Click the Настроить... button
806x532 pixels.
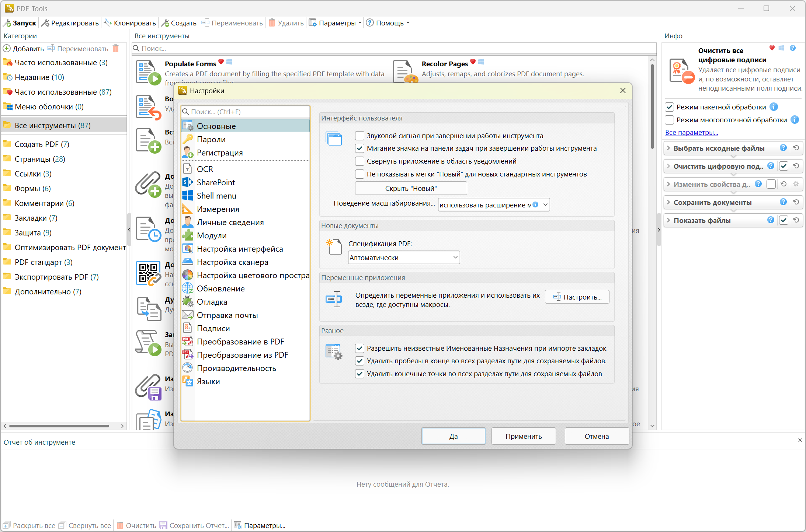[x=577, y=297]
